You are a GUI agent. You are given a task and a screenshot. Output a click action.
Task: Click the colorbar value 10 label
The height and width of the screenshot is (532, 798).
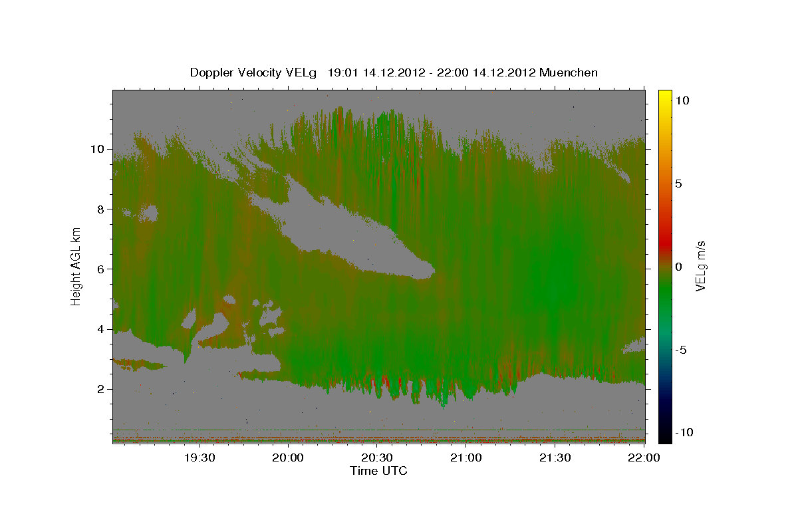click(x=682, y=100)
